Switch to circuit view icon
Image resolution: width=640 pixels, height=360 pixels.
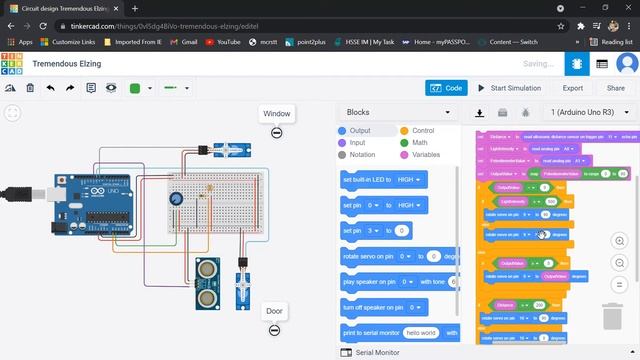(577, 64)
